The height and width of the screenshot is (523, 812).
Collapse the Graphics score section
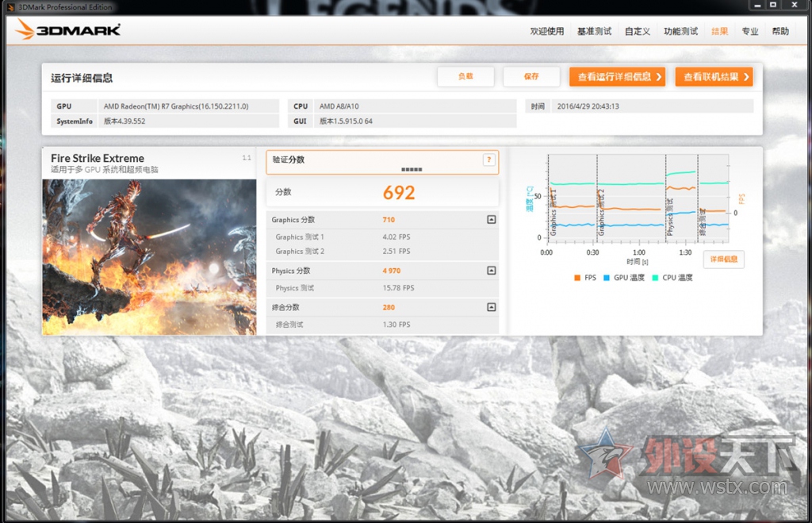pyautogui.click(x=492, y=220)
